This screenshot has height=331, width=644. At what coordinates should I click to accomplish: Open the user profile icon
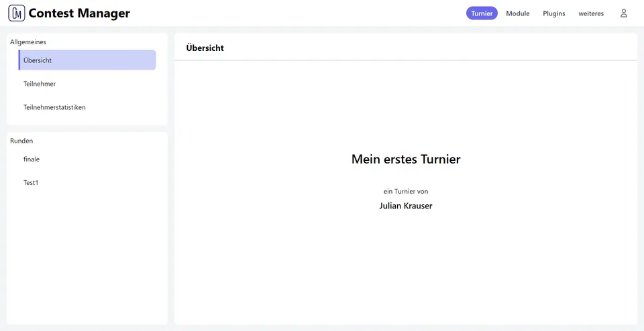coord(623,13)
